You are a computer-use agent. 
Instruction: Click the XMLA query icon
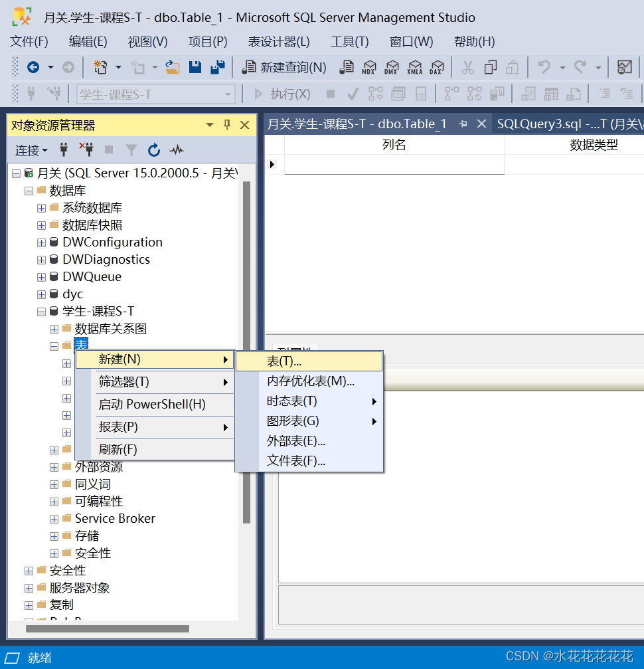[414, 67]
